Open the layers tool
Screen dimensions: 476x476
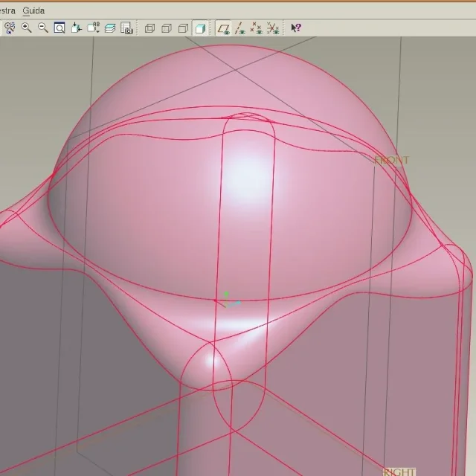(110, 28)
